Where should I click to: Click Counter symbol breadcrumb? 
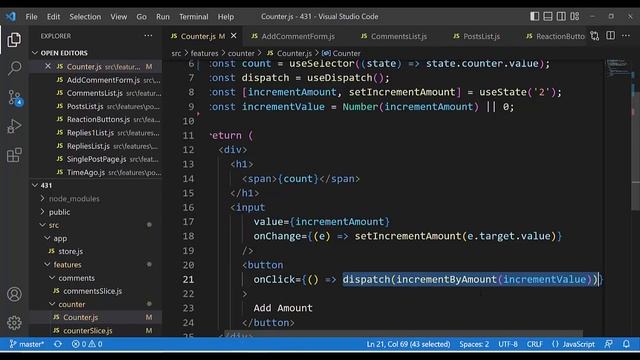coord(341,53)
